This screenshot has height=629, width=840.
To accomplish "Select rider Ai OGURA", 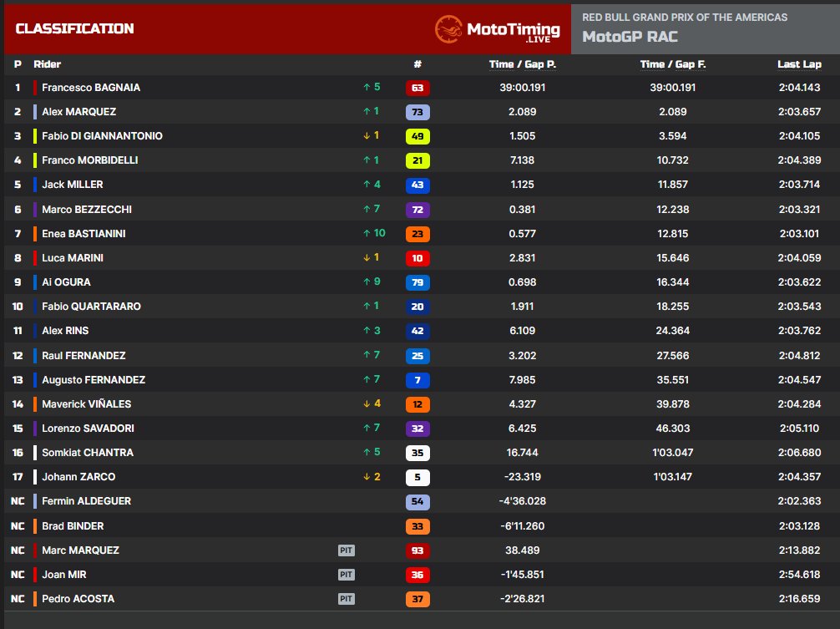I will tap(66, 282).
